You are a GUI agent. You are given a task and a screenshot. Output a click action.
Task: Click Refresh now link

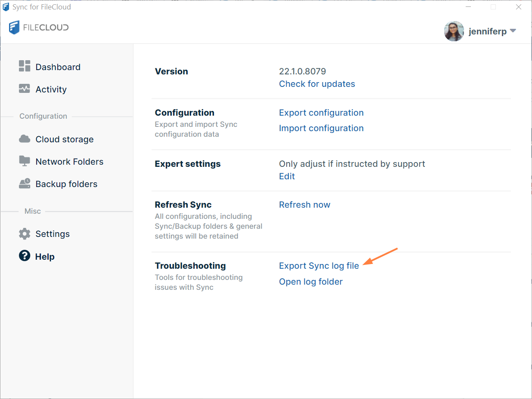304,205
